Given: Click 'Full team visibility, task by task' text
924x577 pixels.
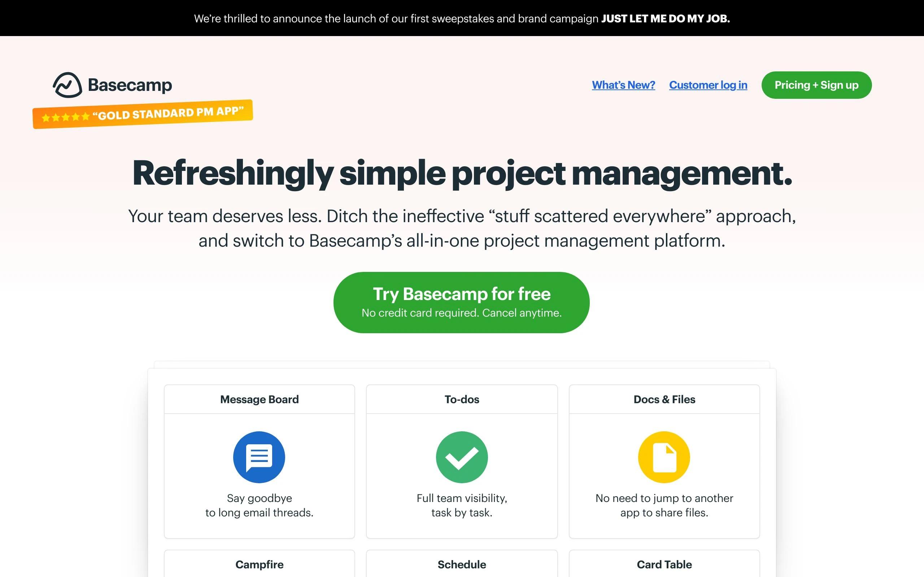Looking at the screenshot, I should (462, 505).
